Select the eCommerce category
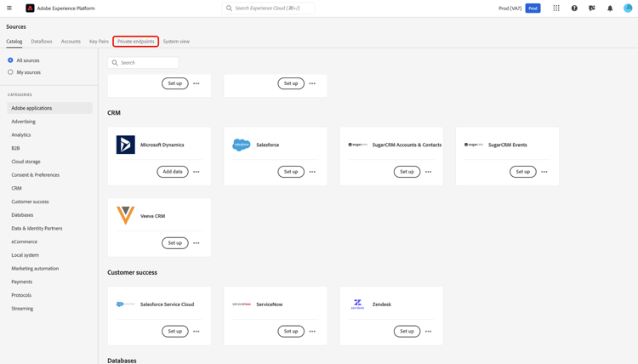Image resolution: width=638 pixels, height=364 pixels. (24, 242)
